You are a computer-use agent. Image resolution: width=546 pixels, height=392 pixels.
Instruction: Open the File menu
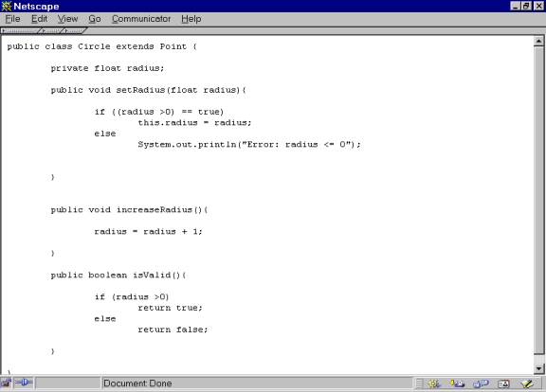13,19
